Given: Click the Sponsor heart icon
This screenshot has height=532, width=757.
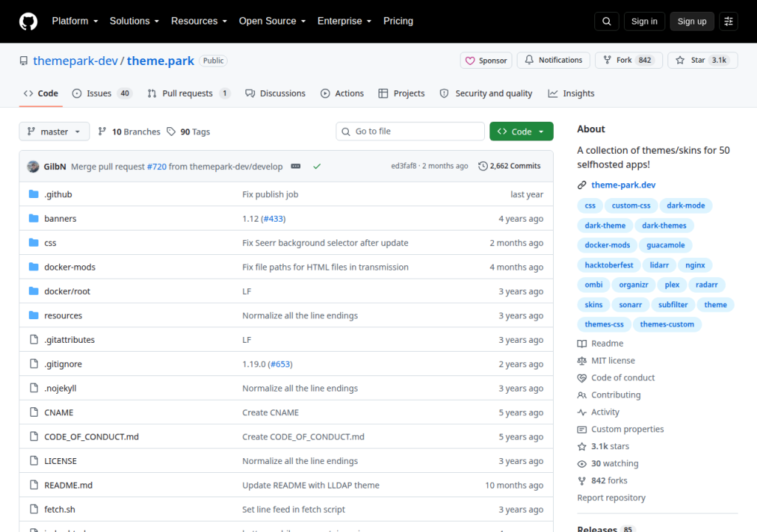Looking at the screenshot, I should 469,61.
